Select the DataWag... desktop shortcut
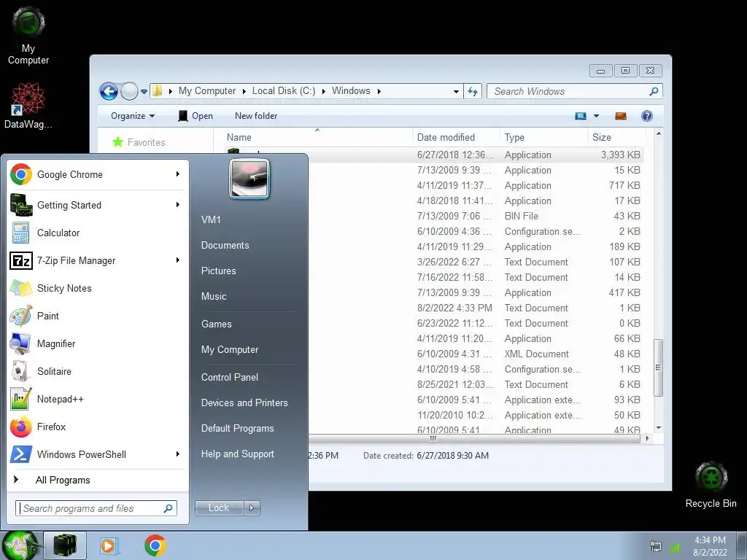Screen dimensions: 747x560 [28, 106]
